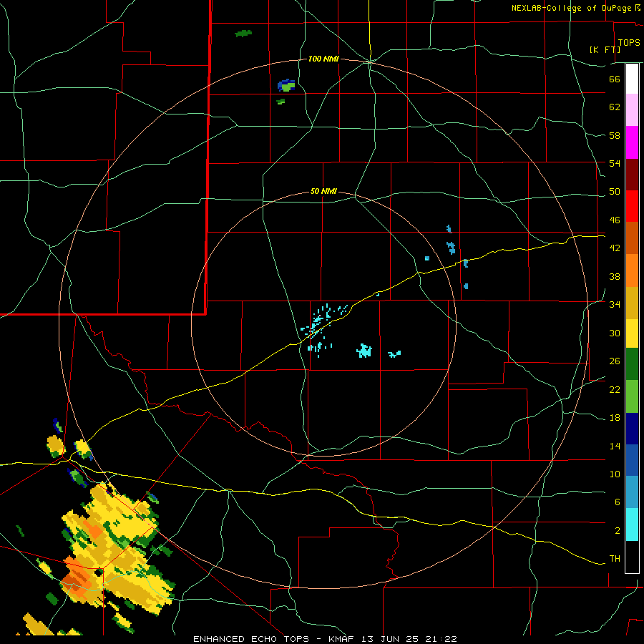The height and width of the screenshot is (644, 644).
Task: Click the legend value '26'
Action: tap(615, 361)
